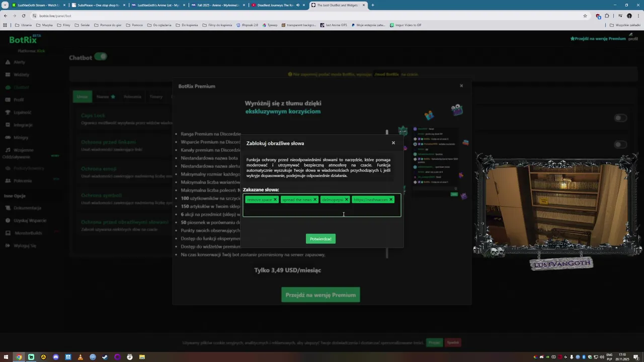Open Minigry in the sidebar
This screenshot has height=362, width=644.
coord(17,137)
